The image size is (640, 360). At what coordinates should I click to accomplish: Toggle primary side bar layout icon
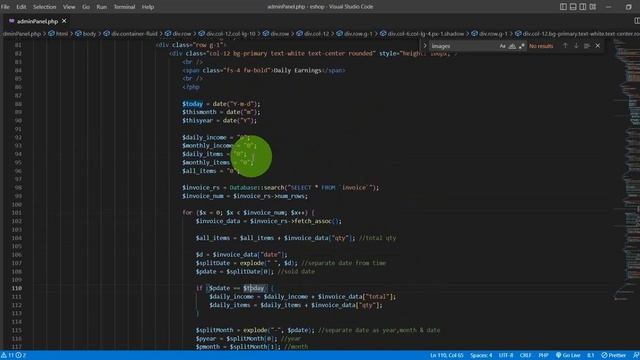tap(563, 7)
